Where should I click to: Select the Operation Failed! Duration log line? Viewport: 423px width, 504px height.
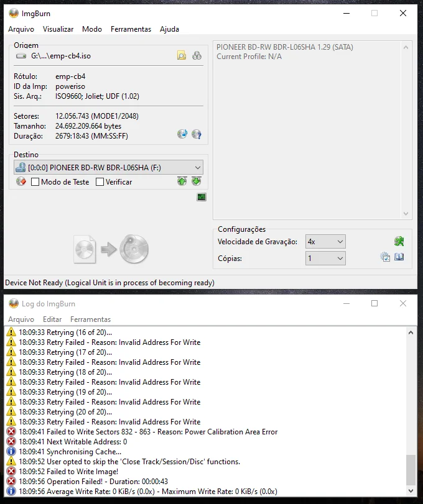pyautogui.click(x=93, y=482)
